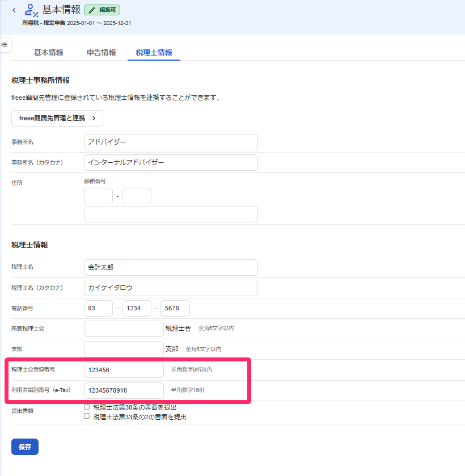
Task: Click the 電話番号 label
Action: pyautogui.click(x=23, y=309)
